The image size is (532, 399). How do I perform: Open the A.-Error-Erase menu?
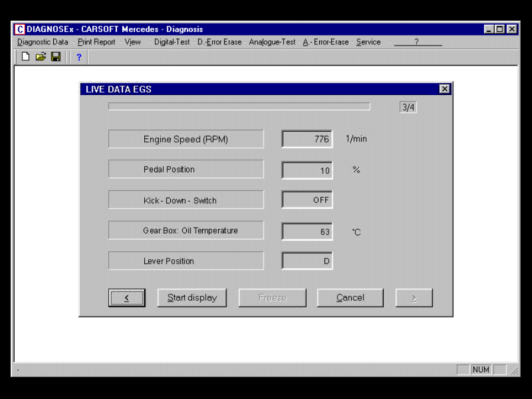click(x=325, y=42)
